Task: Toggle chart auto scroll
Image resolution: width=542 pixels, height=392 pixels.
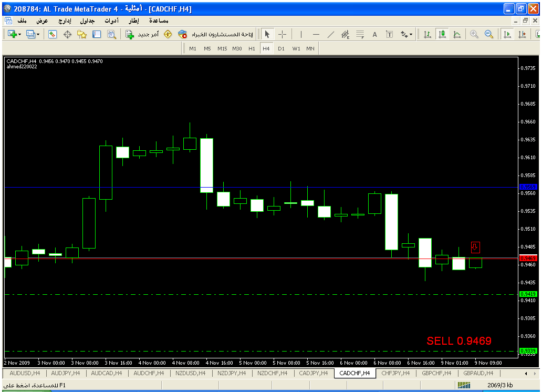Action: pyautogui.click(x=507, y=34)
